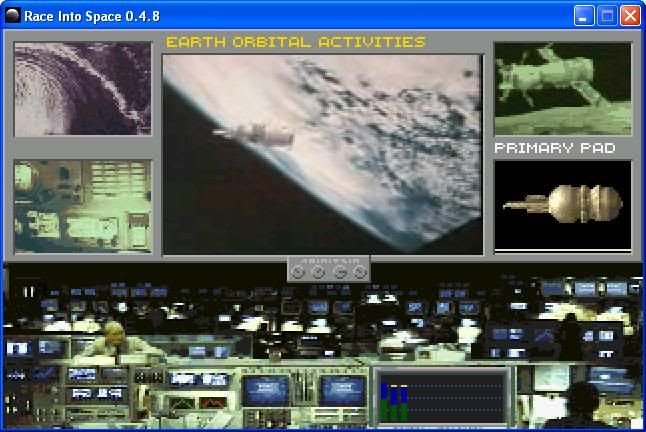646x432 pixels.
Task: Click the first dial on the gauge panel
Action: 298,272
